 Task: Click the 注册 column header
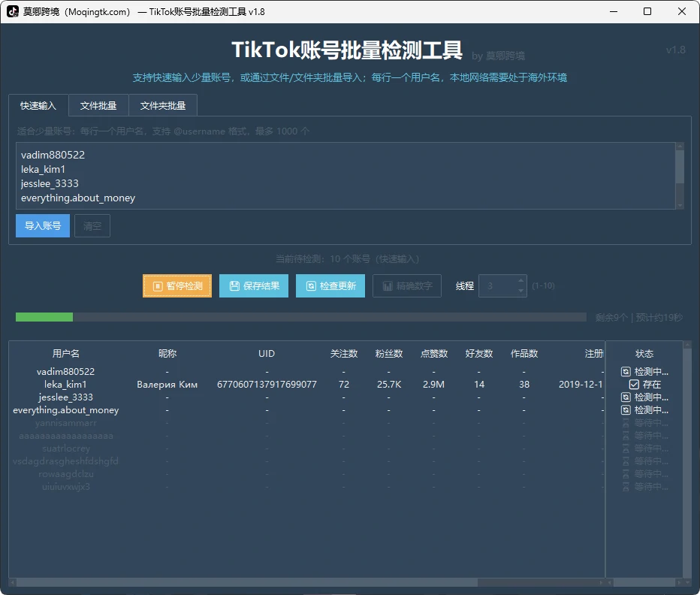pyautogui.click(x=594, y=354)
